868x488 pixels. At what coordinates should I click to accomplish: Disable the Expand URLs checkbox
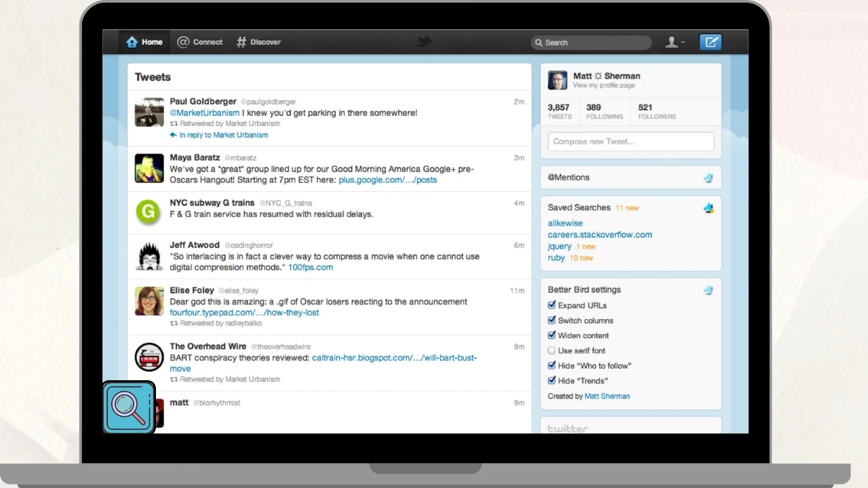(x=552, y=306)
